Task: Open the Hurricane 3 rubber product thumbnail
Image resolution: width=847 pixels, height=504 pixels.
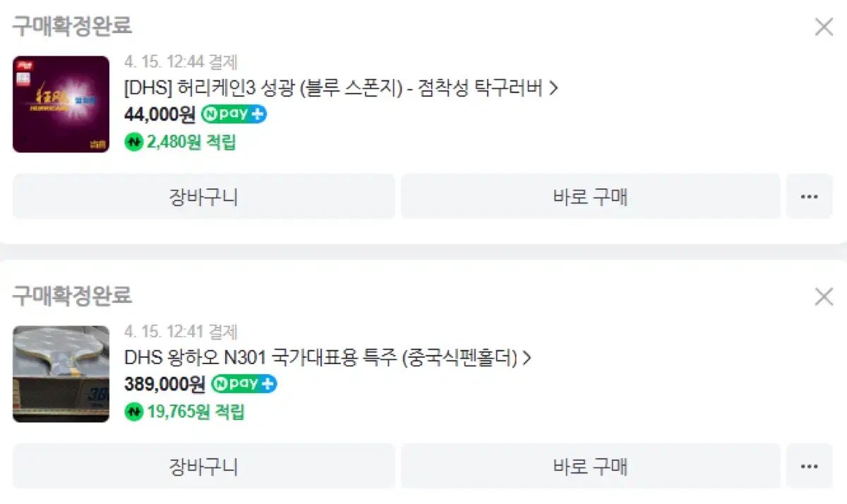Action: point(61,104)
